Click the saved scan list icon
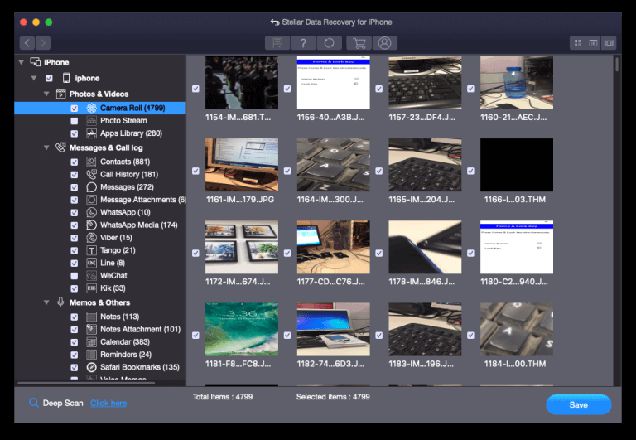 pyautogui.click(x=274, y=43)
